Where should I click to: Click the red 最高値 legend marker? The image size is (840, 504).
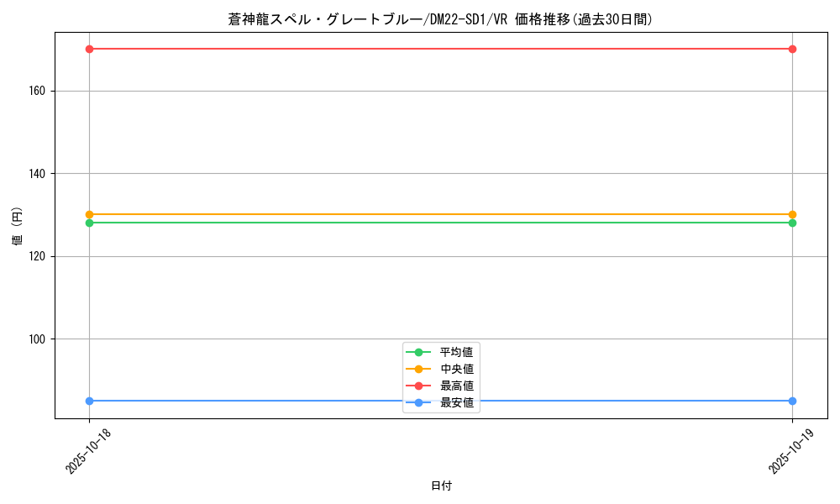pos(418,385)
